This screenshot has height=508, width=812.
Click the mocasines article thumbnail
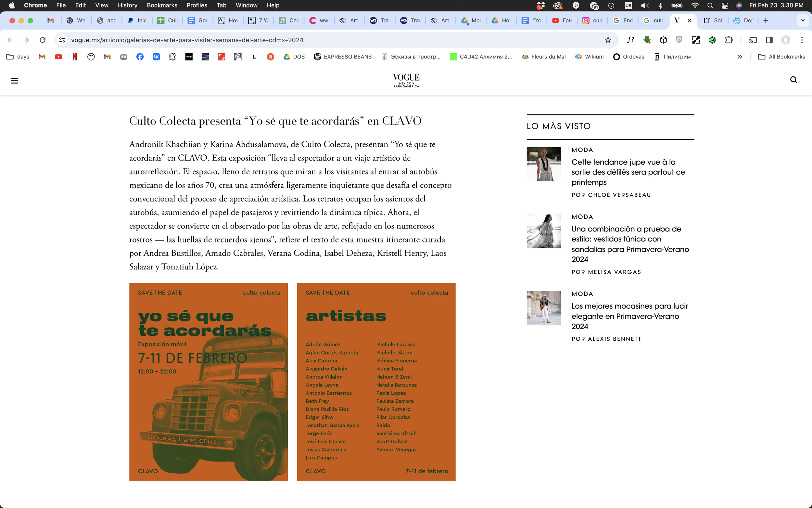(543, 308)
